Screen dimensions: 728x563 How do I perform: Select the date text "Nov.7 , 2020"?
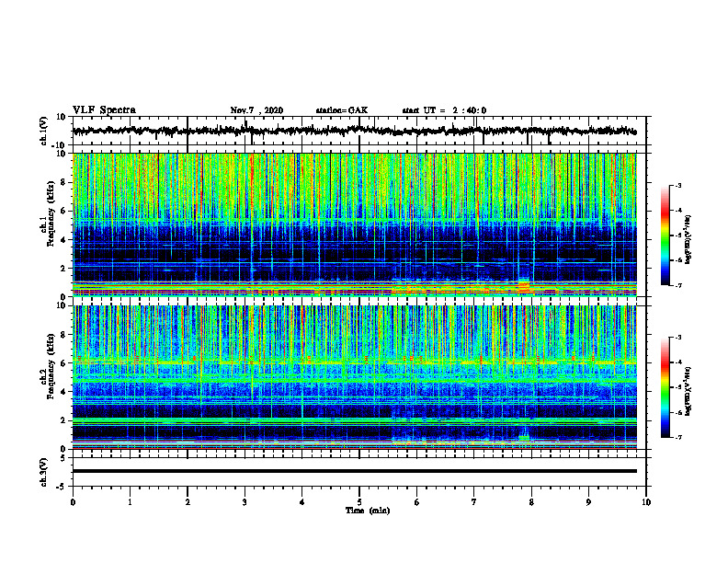[256, 110]
